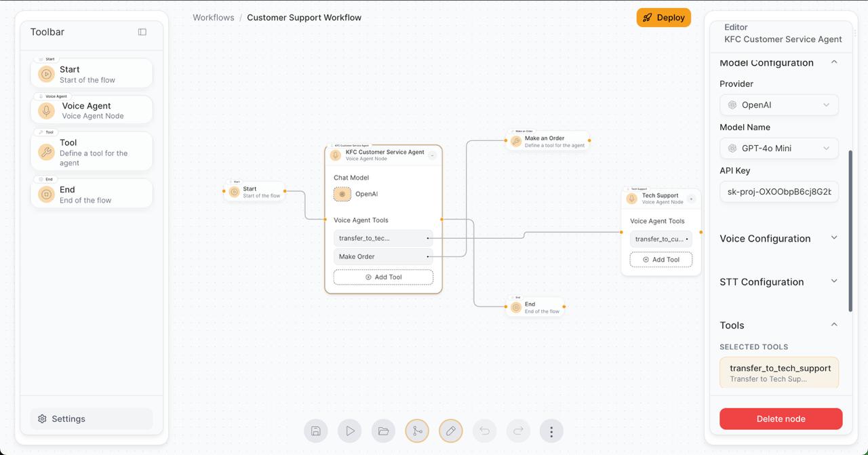Click the Start node icon on the canvas
Image resolution: width=868 pixels, height=455 pixels.
click(x=235, y=192)
